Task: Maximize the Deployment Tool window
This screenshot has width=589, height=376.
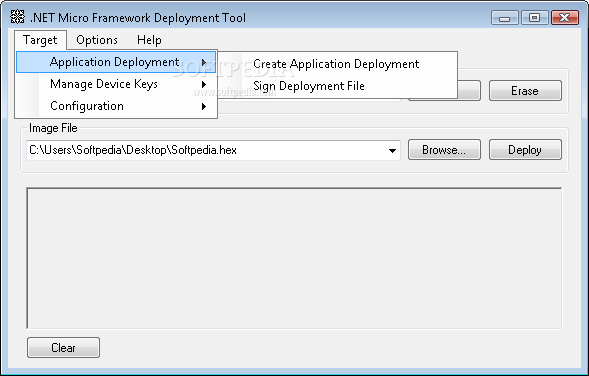Action: point(534,18)
